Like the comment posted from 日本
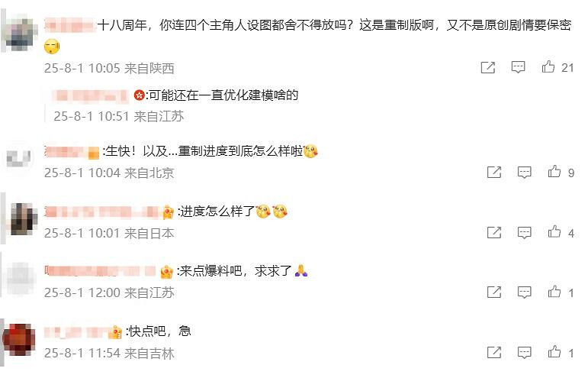The image size is (588, 378). [554, 232]
